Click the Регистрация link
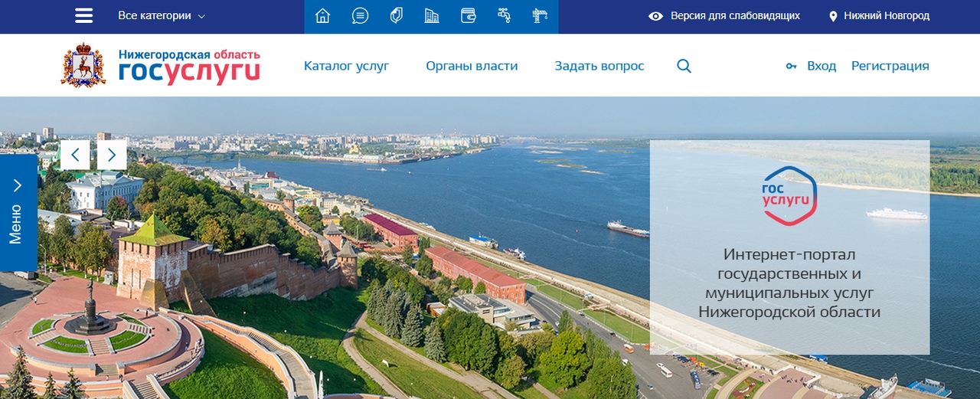The width and height of the screenshot is (980, 399). pyautogui.click(x=890, y=66)
